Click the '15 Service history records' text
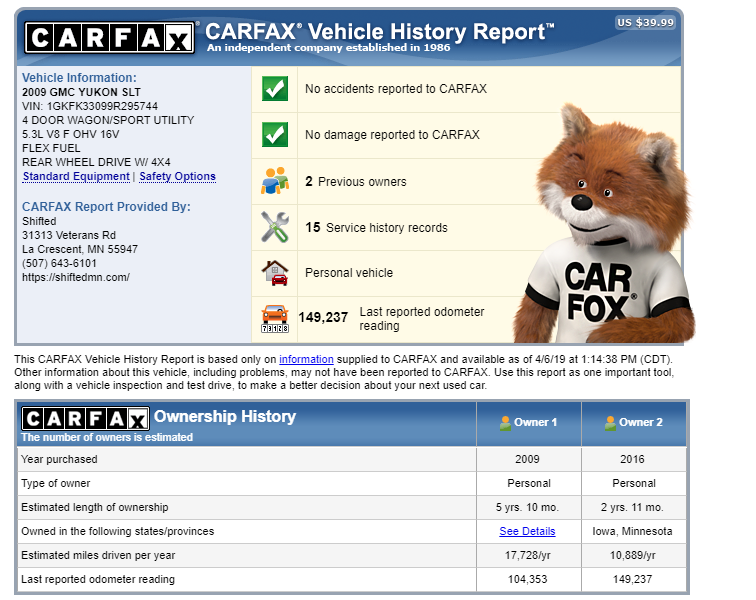The width and height of the screenshot is (756, 600). (377, 227)
